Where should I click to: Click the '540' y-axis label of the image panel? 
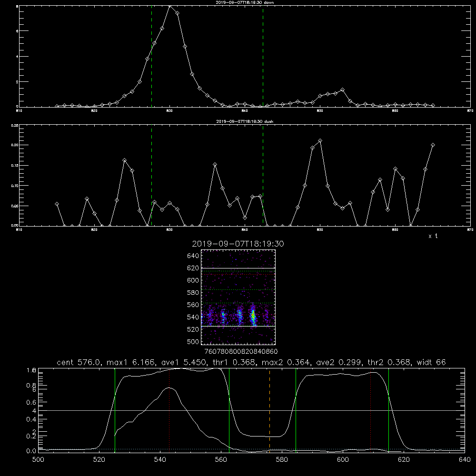193,317
